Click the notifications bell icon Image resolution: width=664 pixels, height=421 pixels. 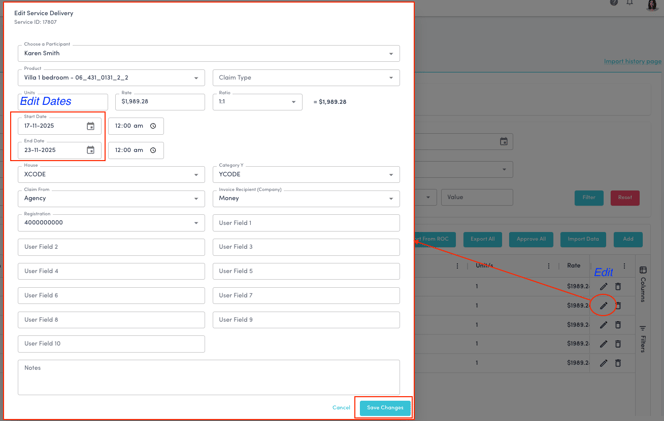click(x=629, y=3)
